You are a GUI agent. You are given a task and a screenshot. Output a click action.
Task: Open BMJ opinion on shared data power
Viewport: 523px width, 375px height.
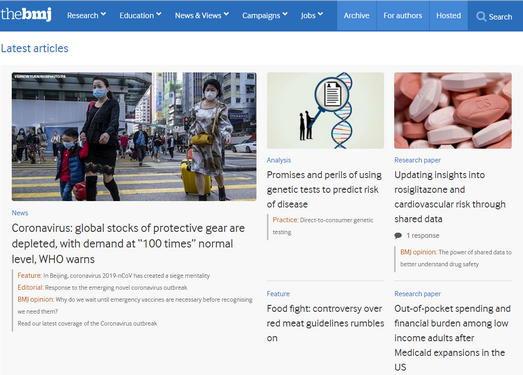click(x=456, y=258)
